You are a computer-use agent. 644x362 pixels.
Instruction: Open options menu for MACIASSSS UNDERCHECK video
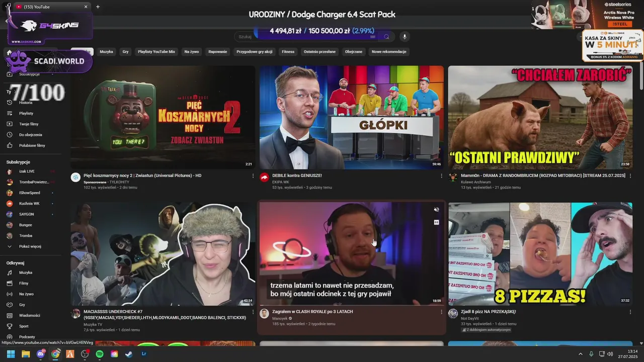point(253,312)
